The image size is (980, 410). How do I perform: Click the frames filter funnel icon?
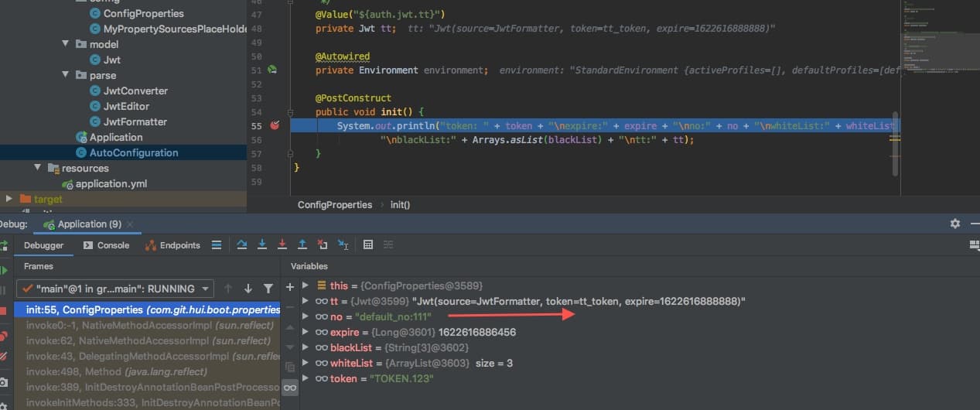click(268, 289)
